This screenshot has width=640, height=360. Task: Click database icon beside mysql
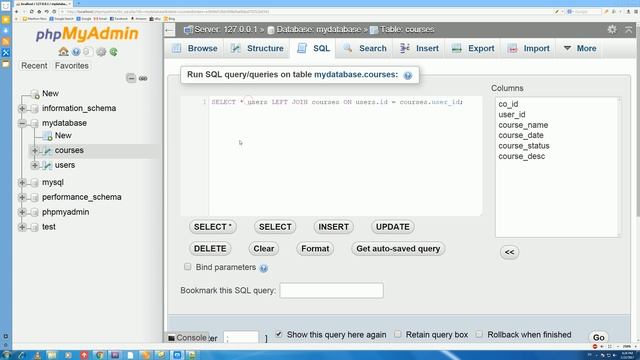pos(35,182)
